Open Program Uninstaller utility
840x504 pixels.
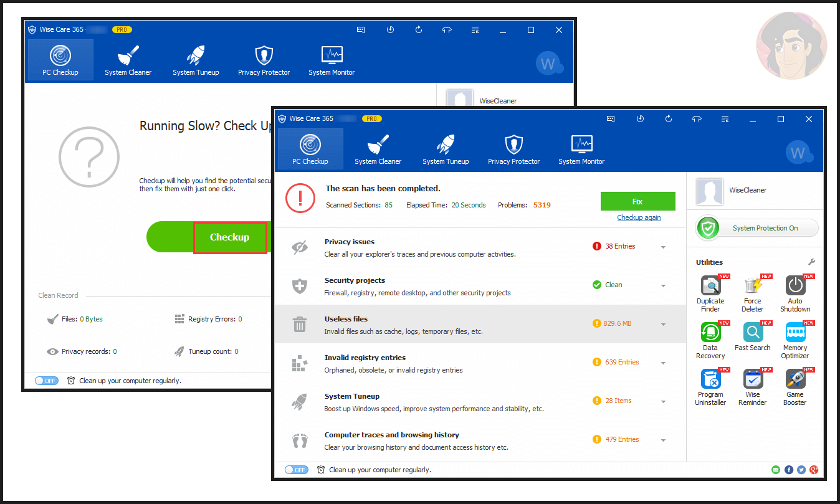point(710,387)
